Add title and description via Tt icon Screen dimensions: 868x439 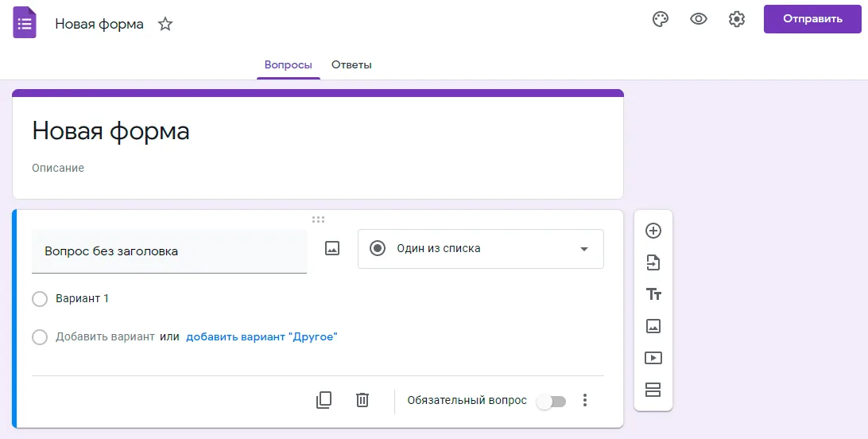pyautogui.click(x=653, y=294)
